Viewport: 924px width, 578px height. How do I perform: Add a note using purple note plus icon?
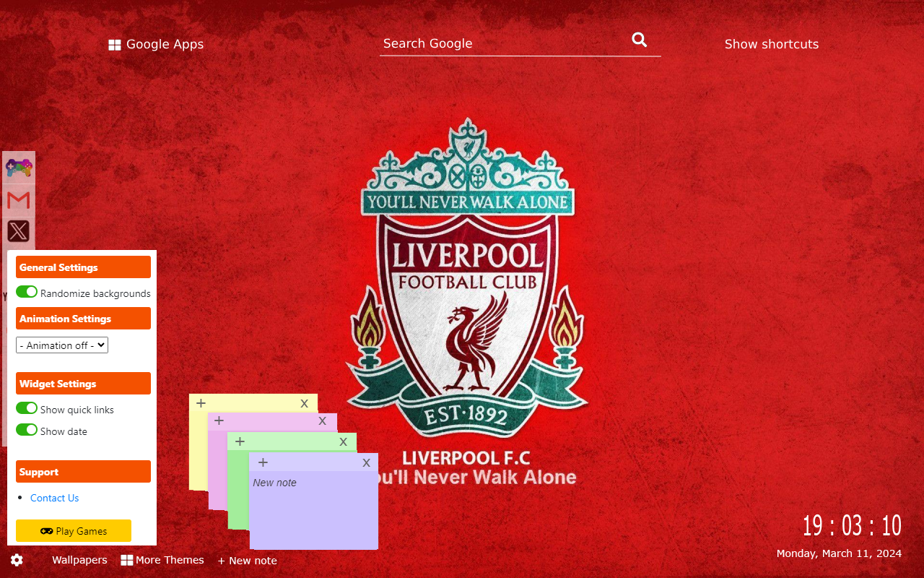(x=263, y=462)
